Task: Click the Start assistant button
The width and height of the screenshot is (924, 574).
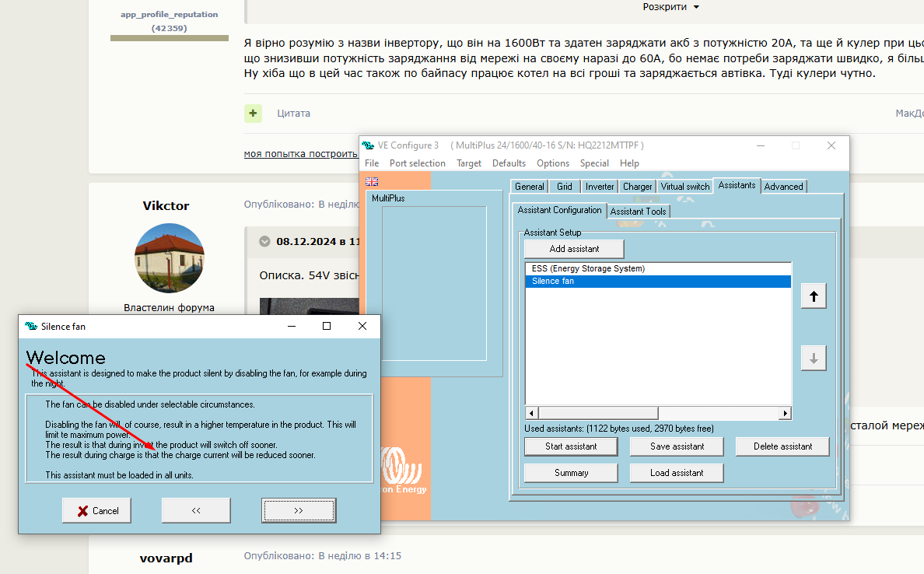Action: click(571, 446)
